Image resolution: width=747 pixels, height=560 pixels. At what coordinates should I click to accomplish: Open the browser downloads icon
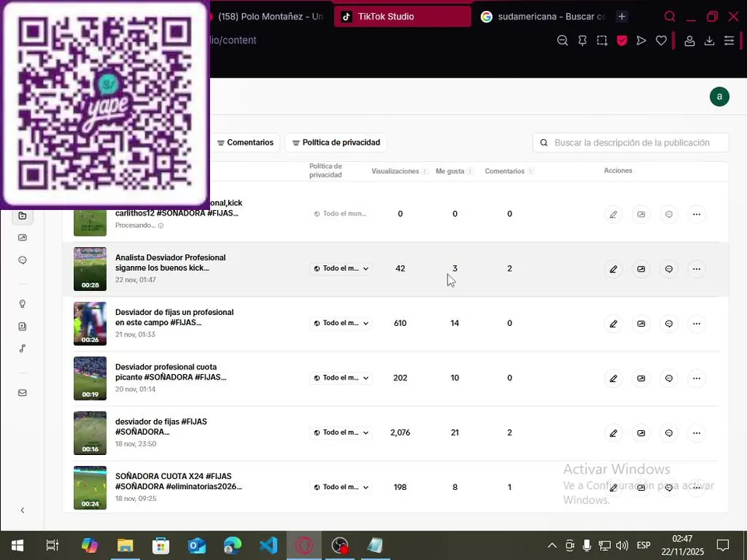tap(710, 41)
